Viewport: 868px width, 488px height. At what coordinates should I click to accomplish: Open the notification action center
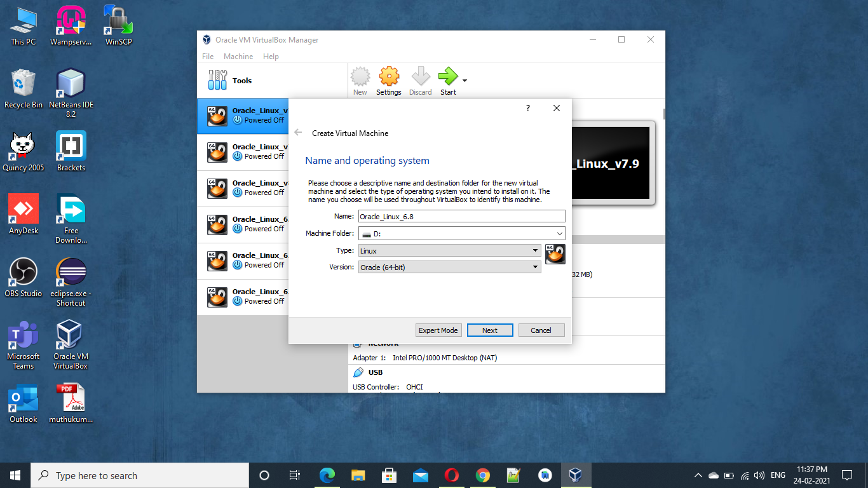[x=847, y=475]
